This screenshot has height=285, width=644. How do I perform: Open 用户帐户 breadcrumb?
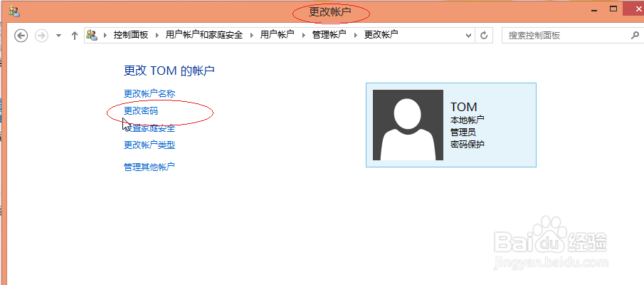pyautogui.click(x=278, y=35)
